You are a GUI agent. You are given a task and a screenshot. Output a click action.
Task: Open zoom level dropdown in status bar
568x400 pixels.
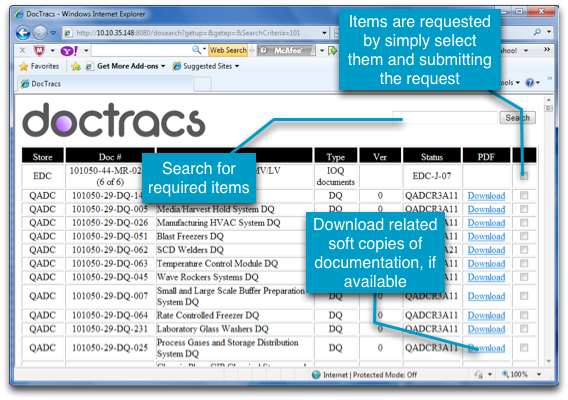click(x=539, y=374)
